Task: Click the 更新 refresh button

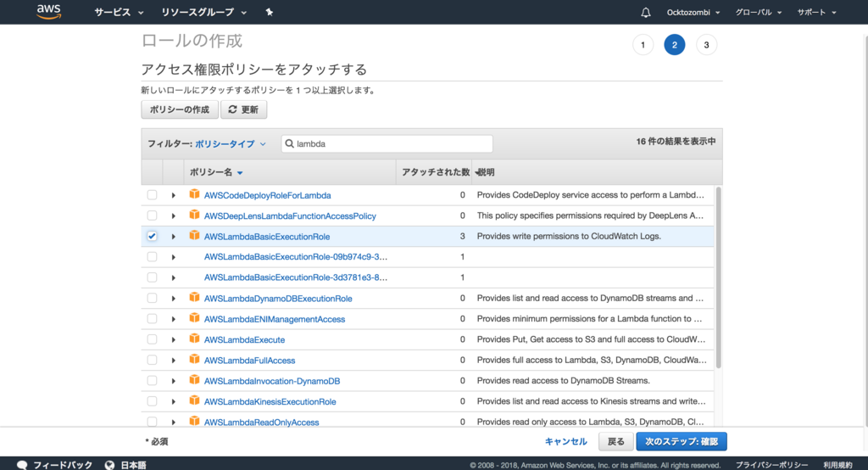Action: (x=243, y=109)
